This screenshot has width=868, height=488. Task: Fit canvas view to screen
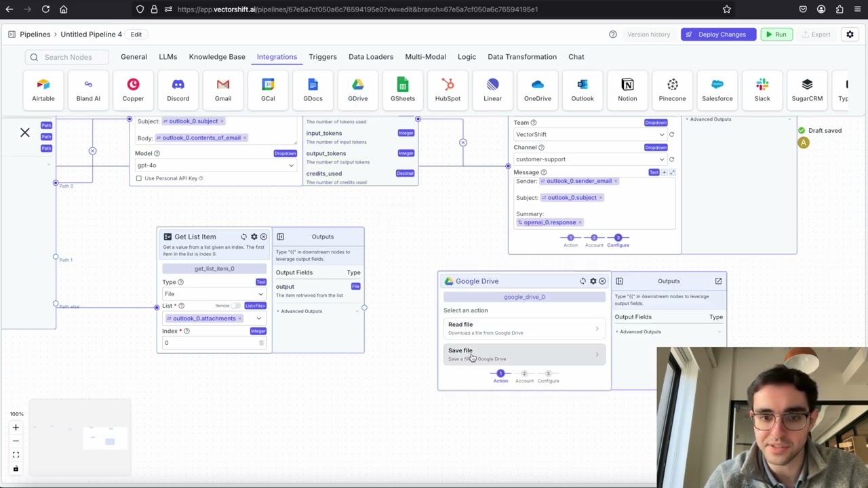pos(16,455)
